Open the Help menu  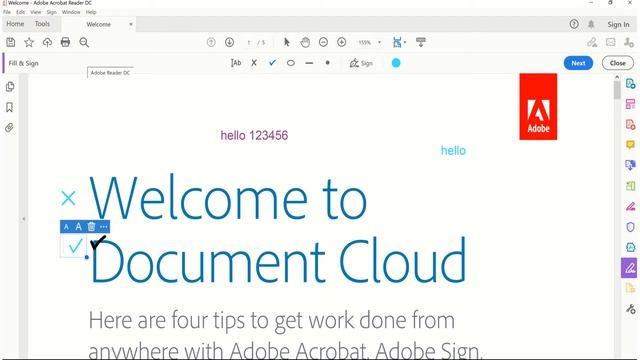pos(91,12)
